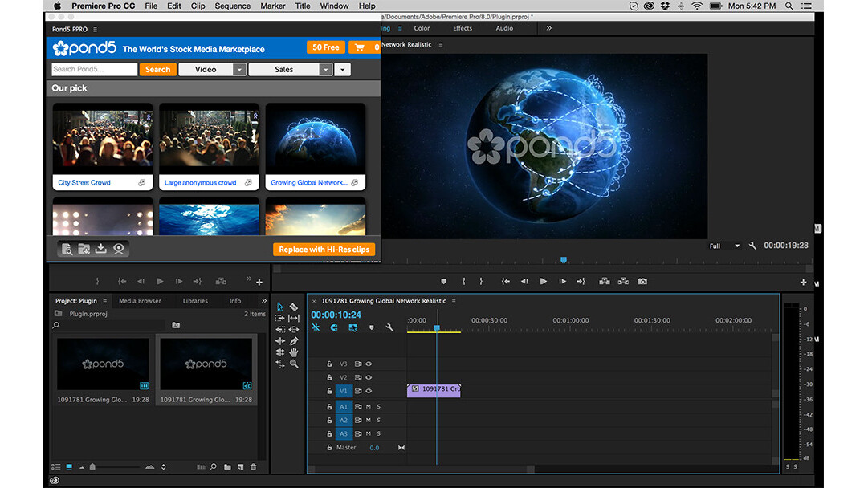Open timeline display settings wrench
868x488 pixels.
389,327
